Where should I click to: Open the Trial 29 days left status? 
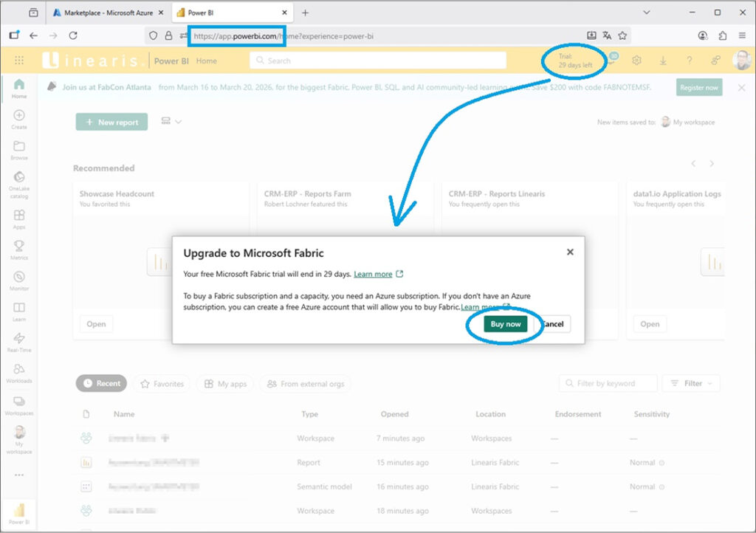tap(574, 61)
